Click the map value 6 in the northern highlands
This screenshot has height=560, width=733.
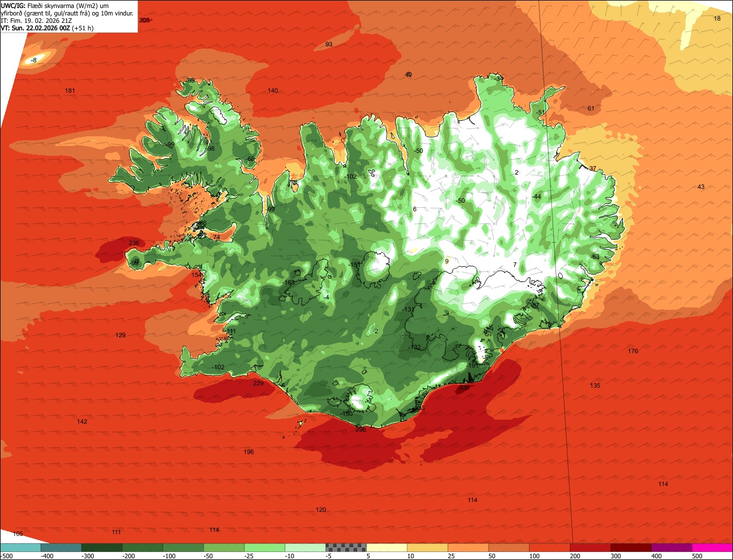pyautogui.click(x=415, y=209)
